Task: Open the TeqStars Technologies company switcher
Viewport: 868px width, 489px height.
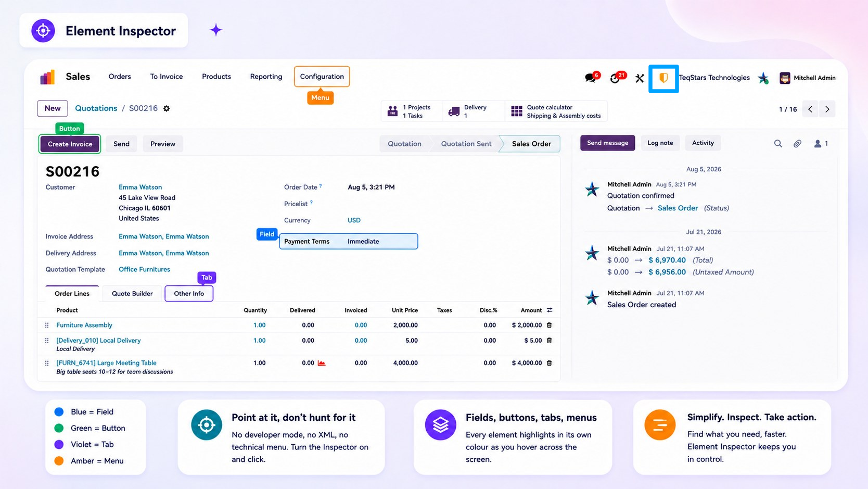Action: click(x=714, y=78)
